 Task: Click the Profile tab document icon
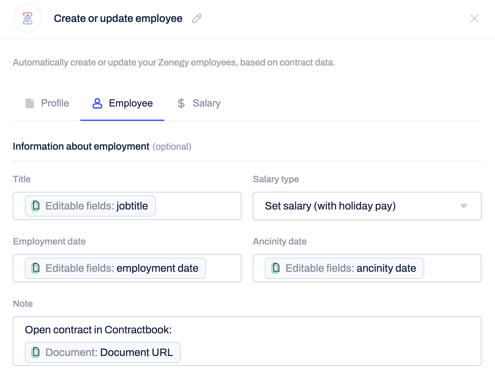click(30, 103)
